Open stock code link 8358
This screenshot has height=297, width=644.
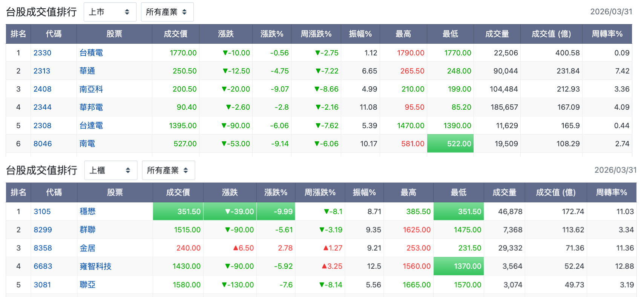(43, 248)
